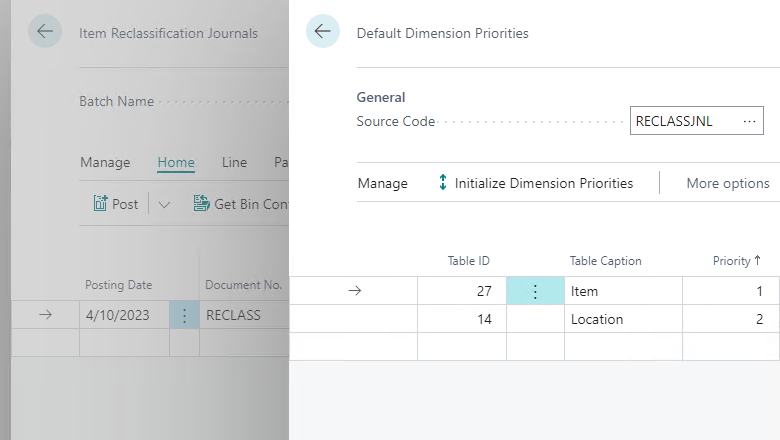
Task: Click the Get Bin Content icon
Action: pyautogui.click(x=201, y=203)
